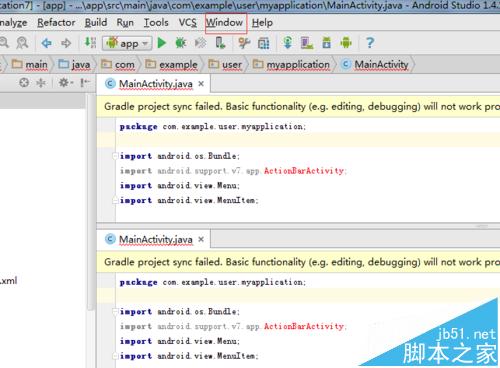Click the package statement in lower editor
The width and height of the screenshot is (500, 368).
coord(213,282)
